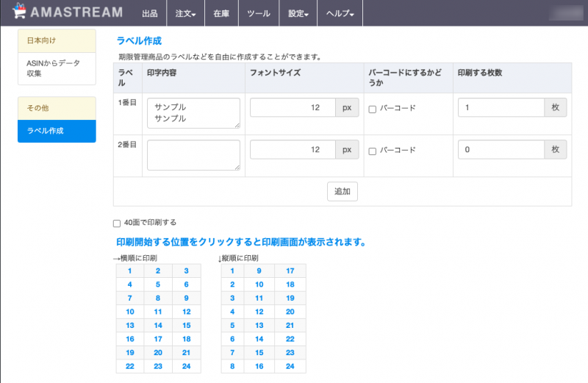Screen dimensions: 588x383
Task: Click position 12 in the 横順に印刷 grid
Action: click(187, 312)
